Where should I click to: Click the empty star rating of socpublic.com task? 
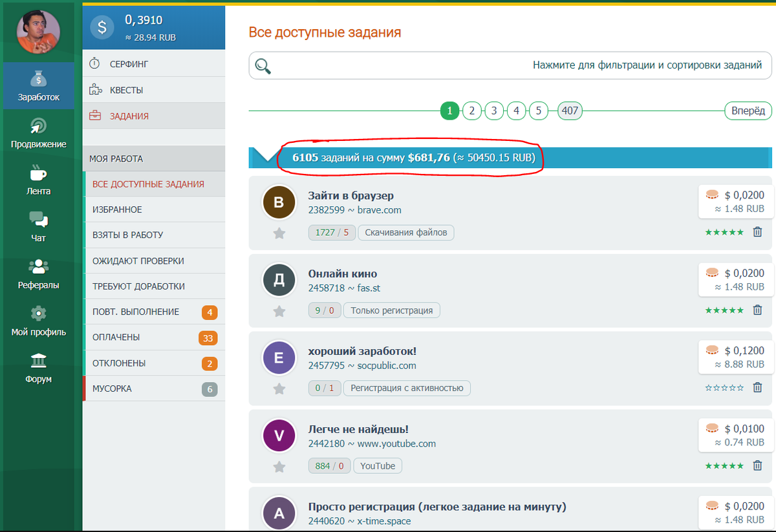click(724, 388)
